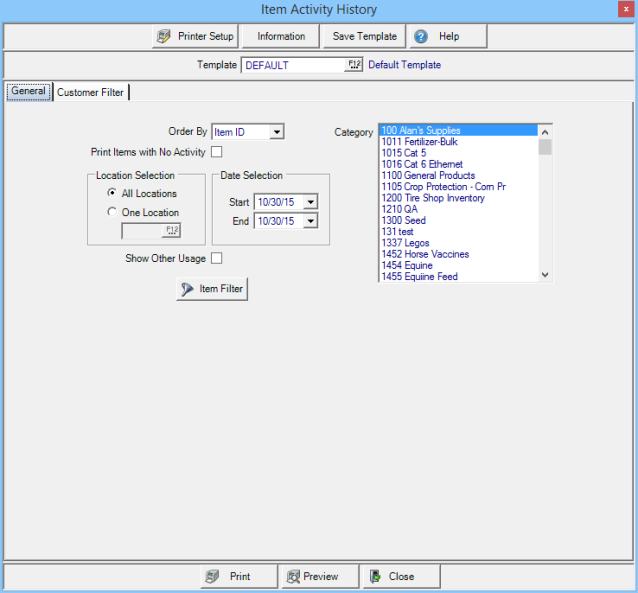Open Help via question mark icon
The width and height of the screenshot is (638, 593).
[421, 36]
